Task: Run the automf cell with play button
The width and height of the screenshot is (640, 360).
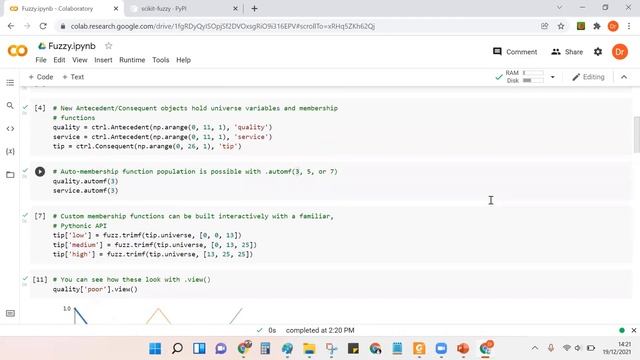Action: coord(40,171)
